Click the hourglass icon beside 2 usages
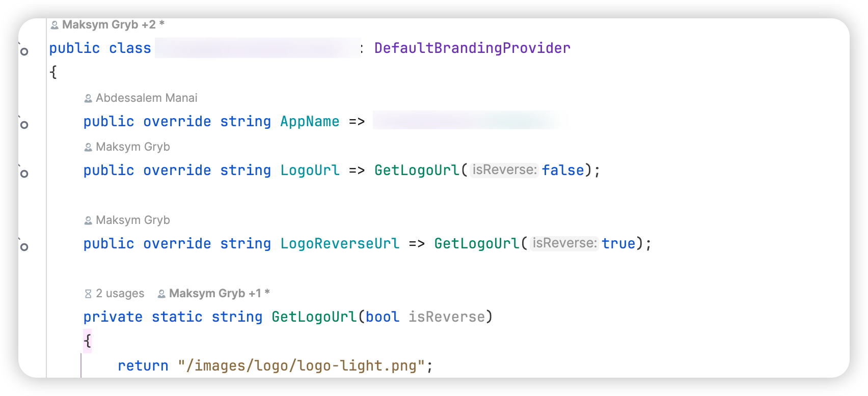 pos(88,294)
